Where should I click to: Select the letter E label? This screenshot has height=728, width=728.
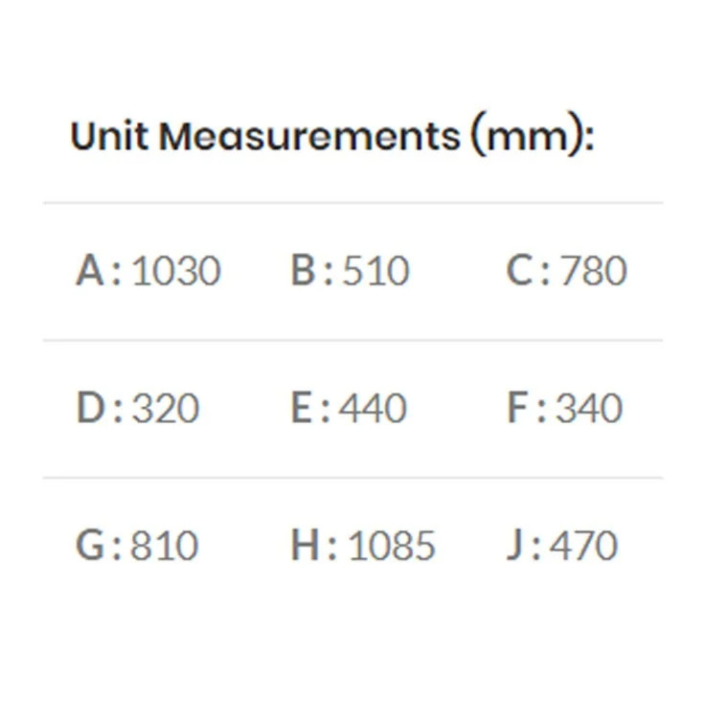point(302,409)
